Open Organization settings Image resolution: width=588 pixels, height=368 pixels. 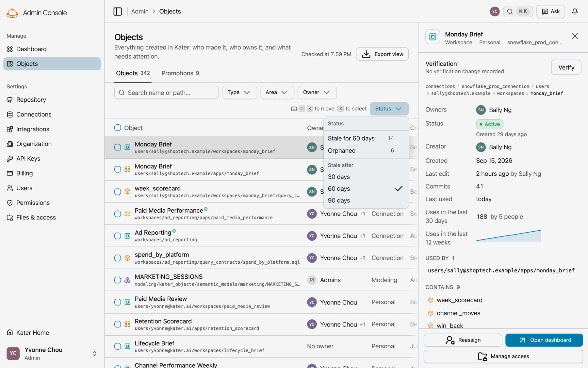click(52, 144)
